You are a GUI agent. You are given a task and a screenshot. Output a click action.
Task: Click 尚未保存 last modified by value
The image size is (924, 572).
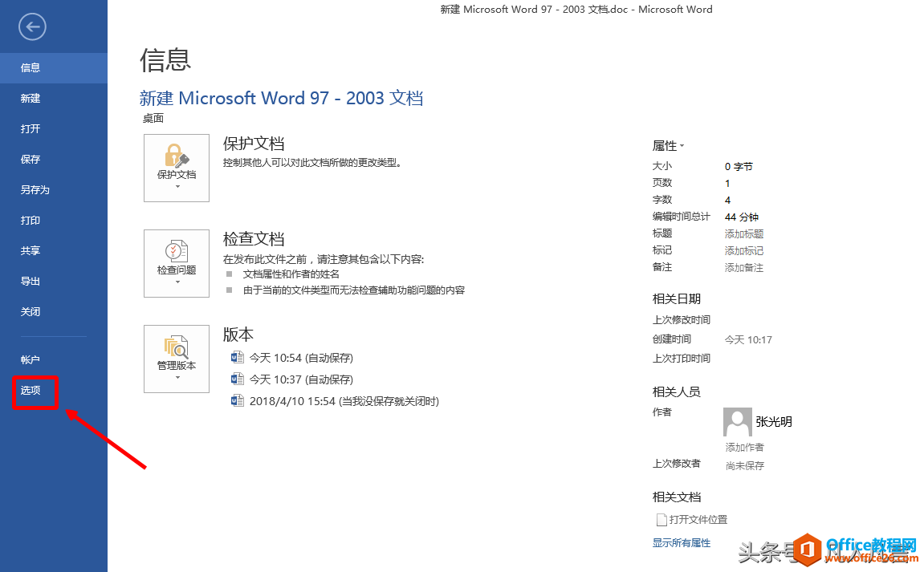pyautogui.click(x=745, y=465)
